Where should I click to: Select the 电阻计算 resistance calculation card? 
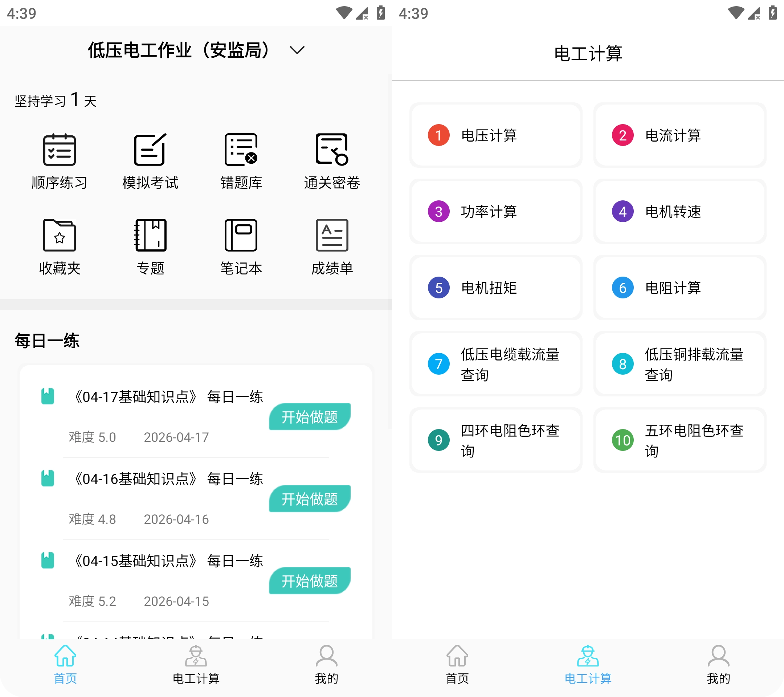click(679, 288)
